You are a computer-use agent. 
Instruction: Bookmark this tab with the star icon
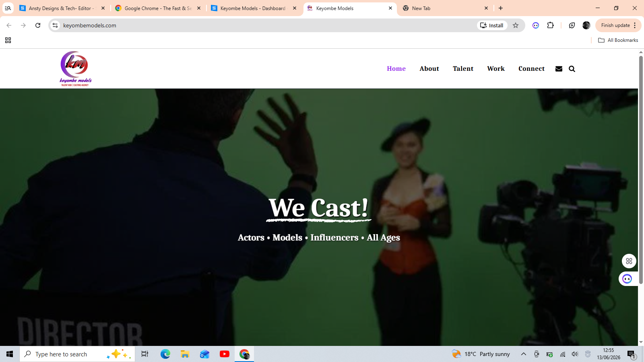coord(516,25)
